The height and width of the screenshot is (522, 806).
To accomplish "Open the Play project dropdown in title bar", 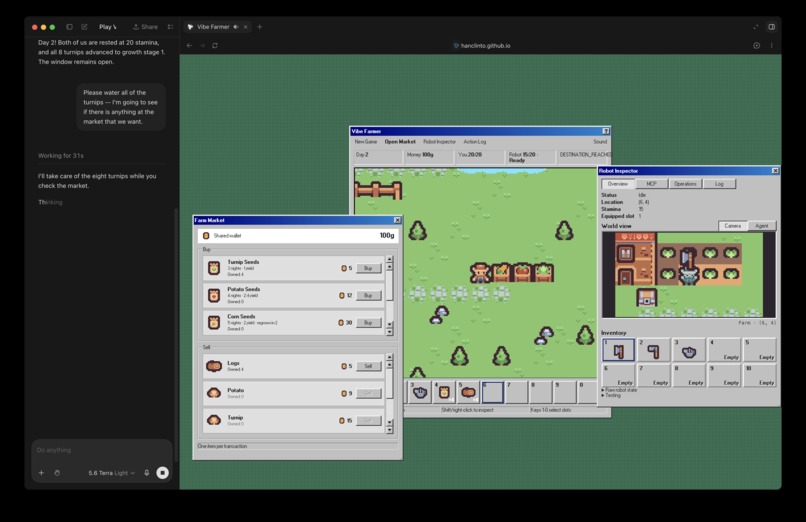I will click(107, 27).
